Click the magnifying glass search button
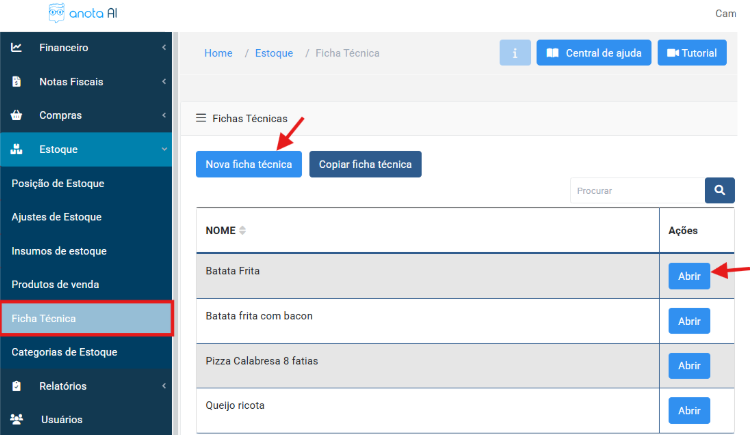 pos(719,190)
